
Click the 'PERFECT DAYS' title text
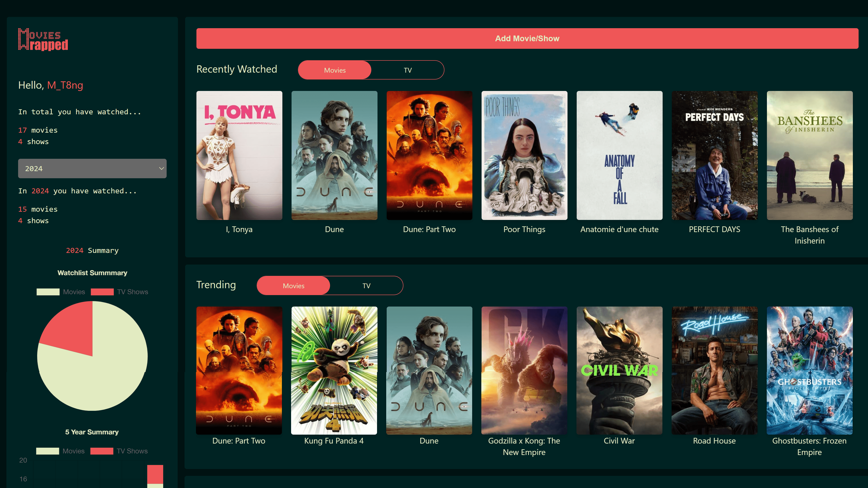pos(714,229)
